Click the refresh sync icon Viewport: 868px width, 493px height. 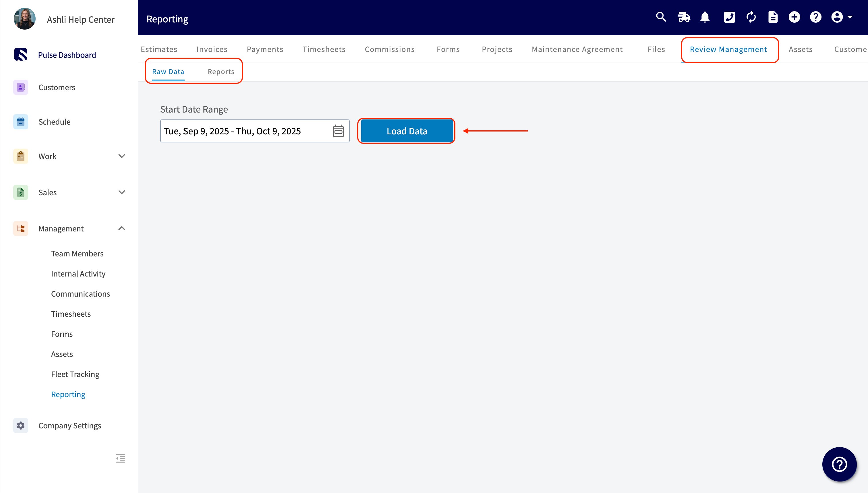(751, 17)
